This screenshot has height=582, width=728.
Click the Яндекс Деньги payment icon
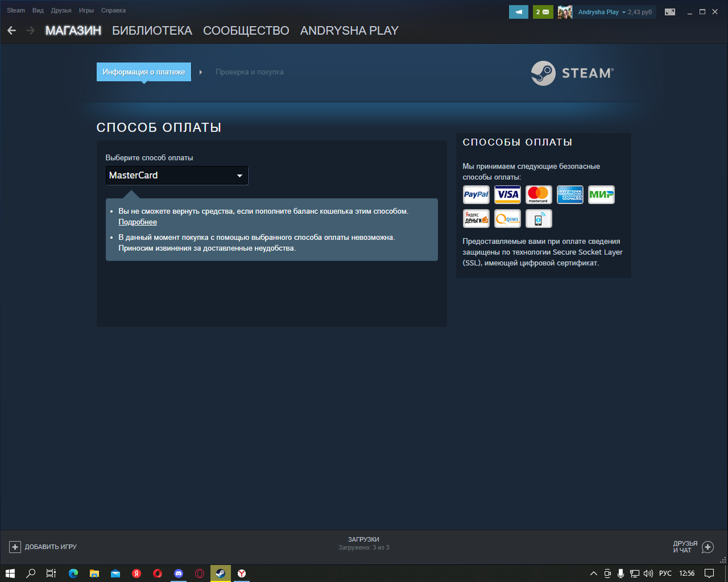tap(476, 218)
